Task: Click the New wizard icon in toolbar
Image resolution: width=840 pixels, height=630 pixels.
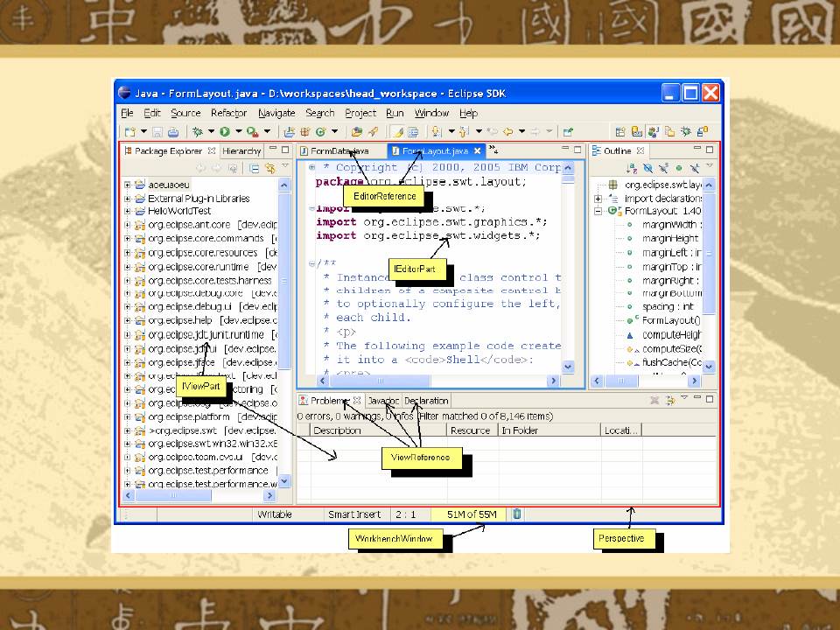Action: pyautogui.click(x=130, y=132)
